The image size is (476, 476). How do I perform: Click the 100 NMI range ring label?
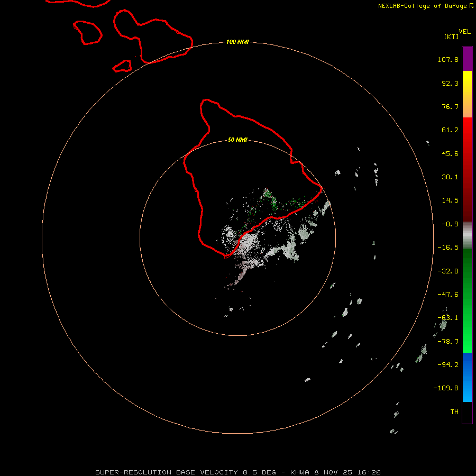tap(237, 42)
